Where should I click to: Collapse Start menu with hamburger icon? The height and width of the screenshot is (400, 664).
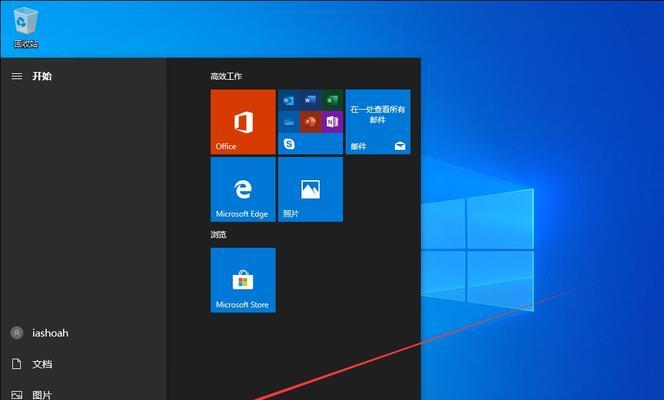[17, 76]
